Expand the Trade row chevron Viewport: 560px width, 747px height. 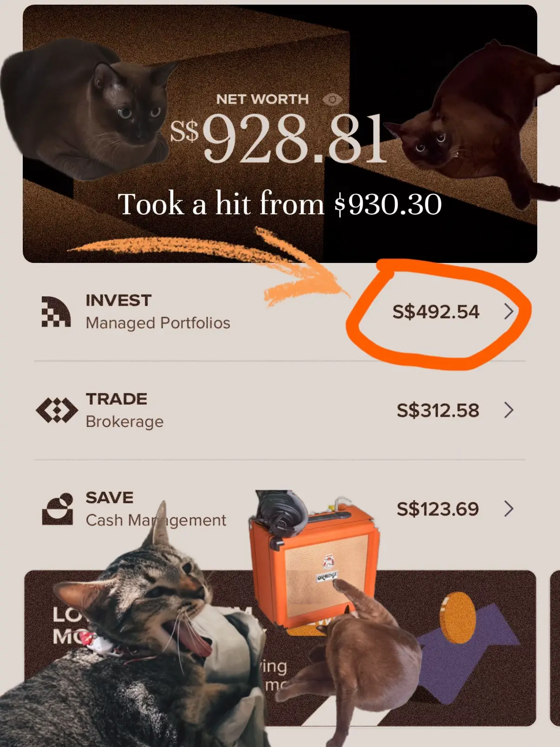(x=509, y=410)
